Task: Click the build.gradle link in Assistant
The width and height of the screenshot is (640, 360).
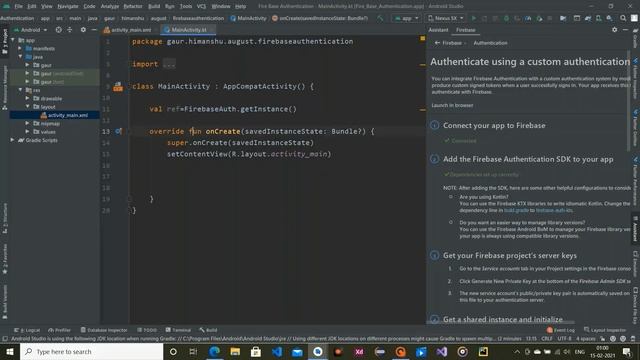Action: 516,210
